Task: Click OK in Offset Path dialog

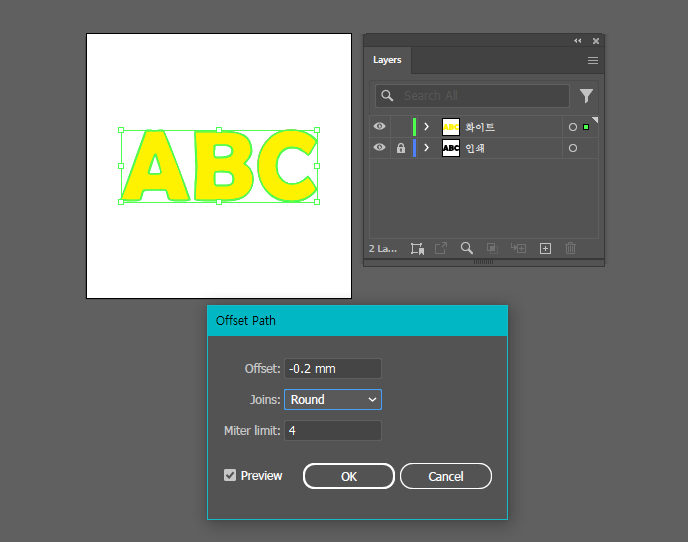Action: 349,476
